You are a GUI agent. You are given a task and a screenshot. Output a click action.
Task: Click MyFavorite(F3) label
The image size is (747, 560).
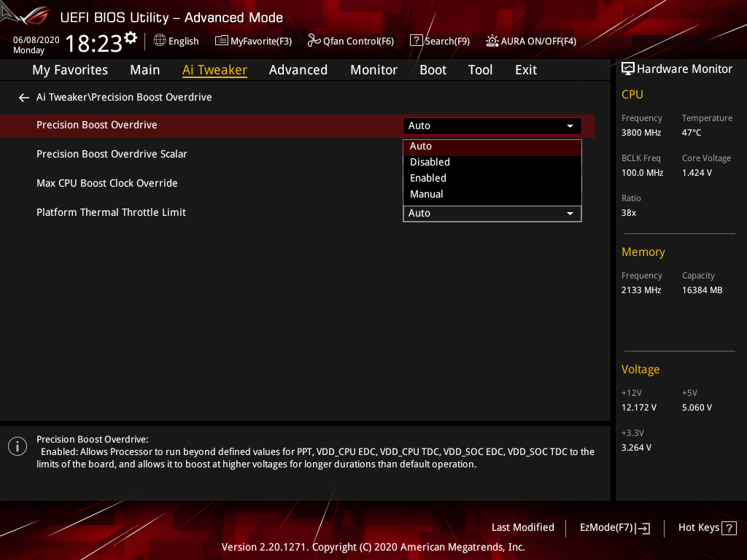(x=261, y=42)
